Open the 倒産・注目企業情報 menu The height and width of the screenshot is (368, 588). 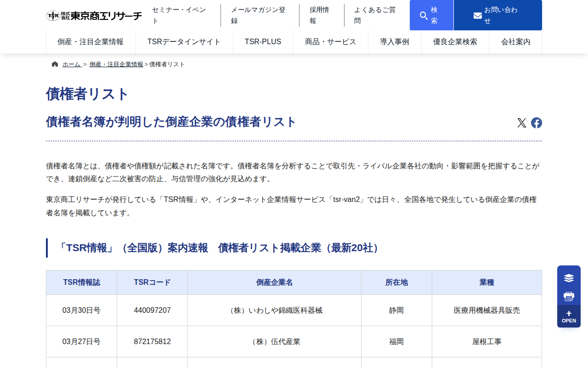pos(90,42)
